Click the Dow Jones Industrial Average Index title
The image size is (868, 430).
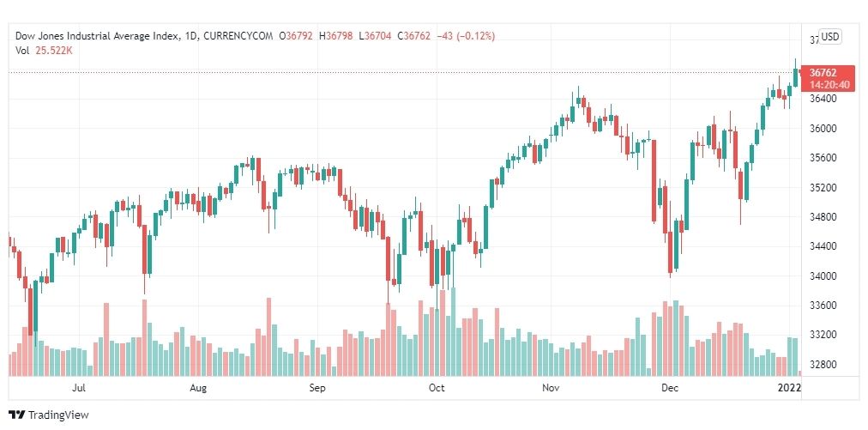(x=98, y=36)
